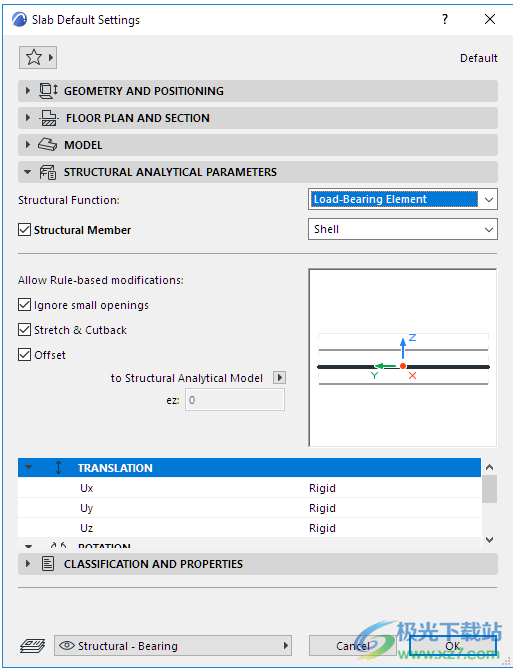Screen dimensions: 513x670
Task: Click the Classification and Properties list icon
Action: click(48, 564)
